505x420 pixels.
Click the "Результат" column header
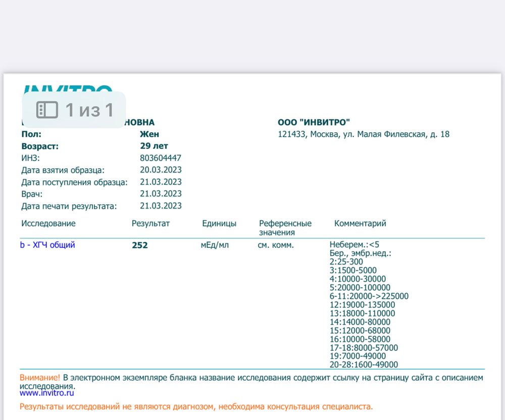[150, 223]
